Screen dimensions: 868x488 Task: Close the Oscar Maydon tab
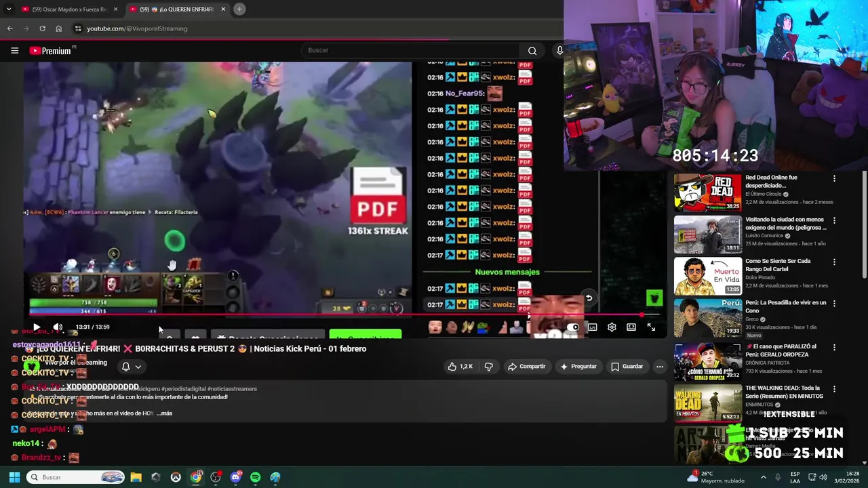pyautogui.click(x=116, y=9)
